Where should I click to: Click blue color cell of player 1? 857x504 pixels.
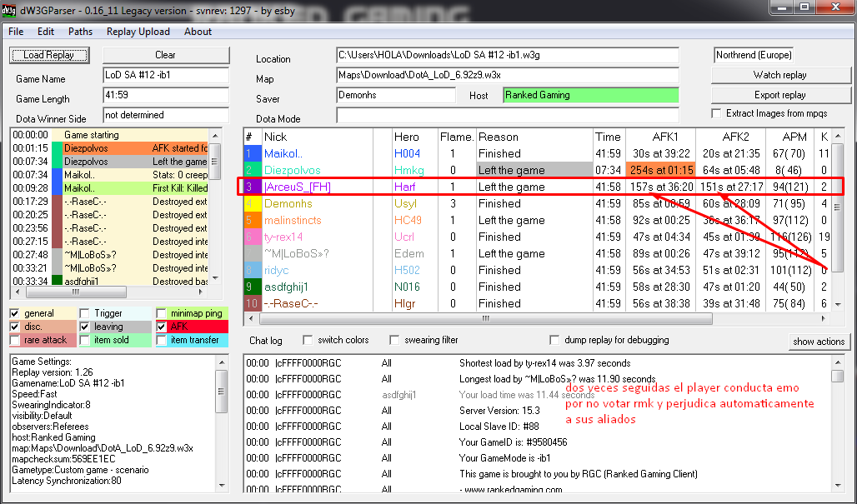pos(253,153)
